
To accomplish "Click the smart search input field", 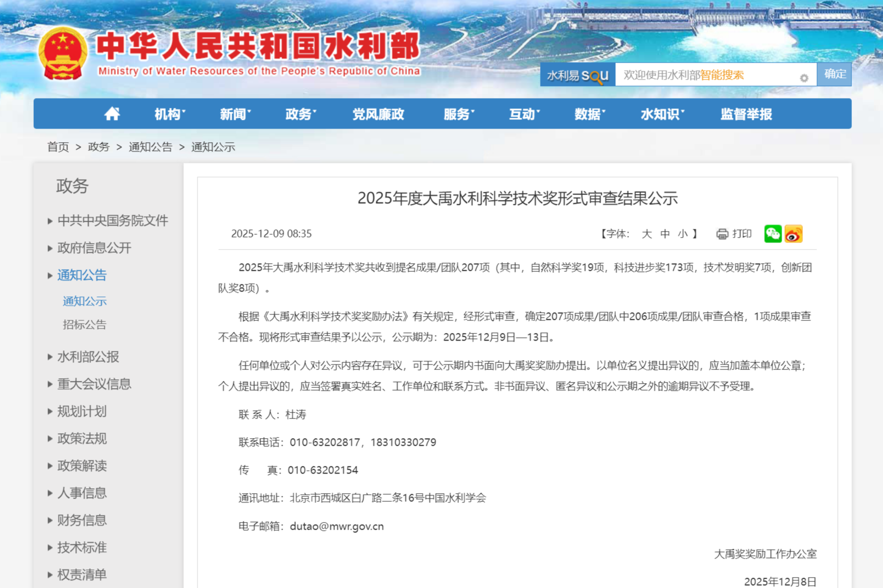I will (709, 75).
